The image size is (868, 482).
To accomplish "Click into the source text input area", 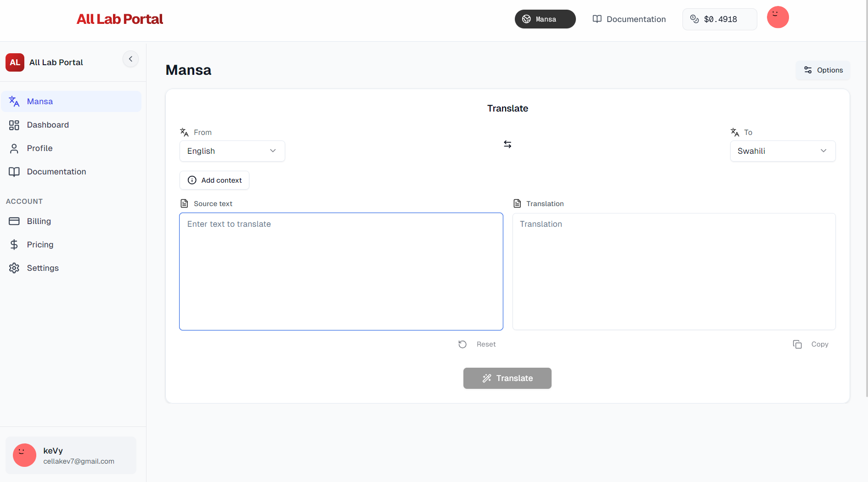I will [x=341, y=271].
